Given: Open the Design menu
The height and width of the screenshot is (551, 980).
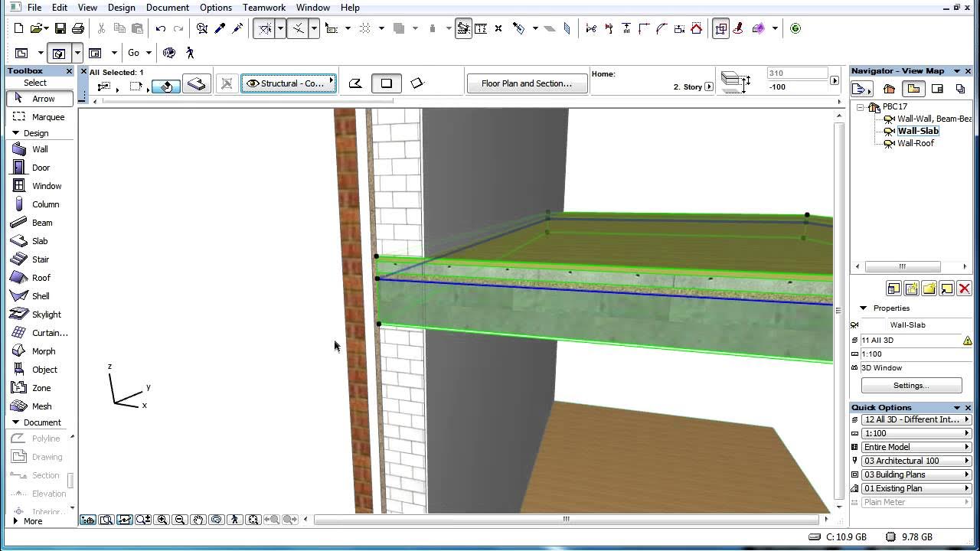Looking at the screenshot, I should [121, 7].
